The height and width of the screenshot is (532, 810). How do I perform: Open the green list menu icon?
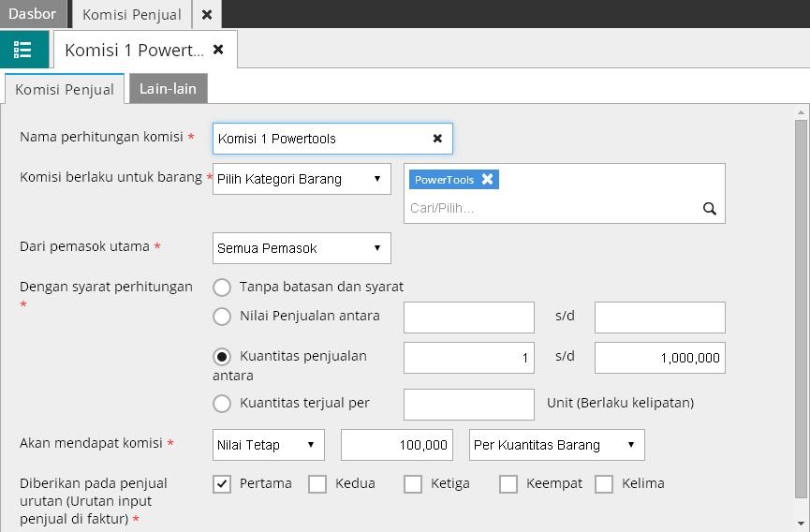pyautogui.click(x=23, y=50)
